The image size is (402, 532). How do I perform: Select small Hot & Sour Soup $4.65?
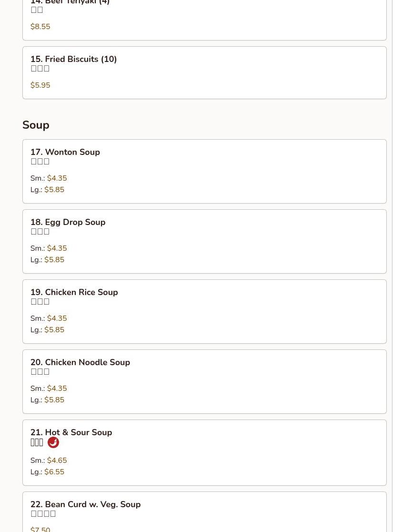(57, 460)
